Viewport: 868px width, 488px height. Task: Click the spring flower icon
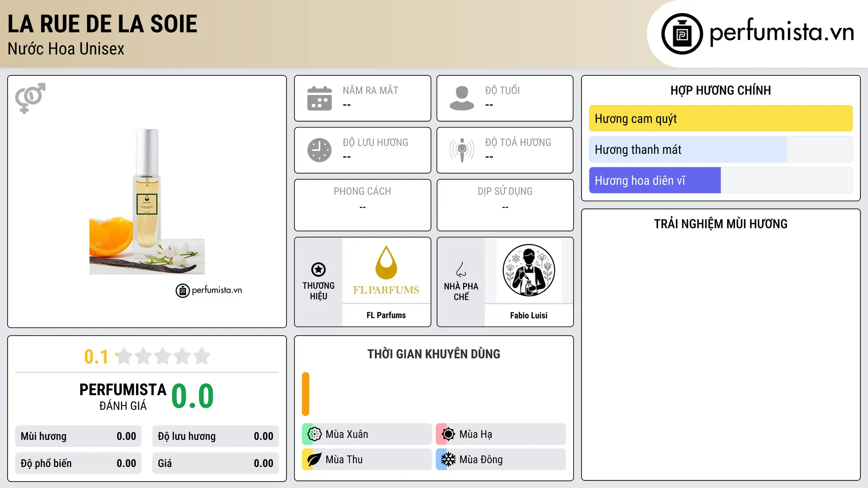[314, 434]
